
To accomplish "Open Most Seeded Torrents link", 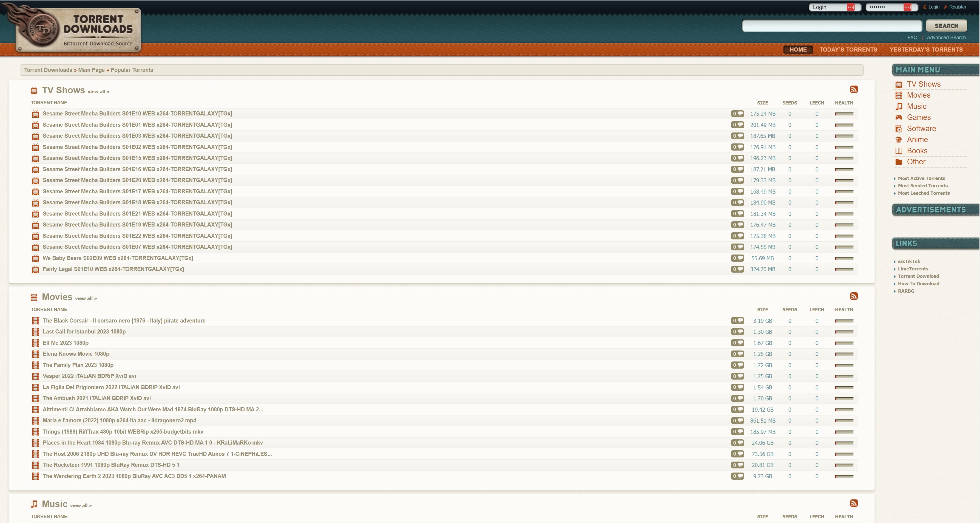I will point(922,186).
